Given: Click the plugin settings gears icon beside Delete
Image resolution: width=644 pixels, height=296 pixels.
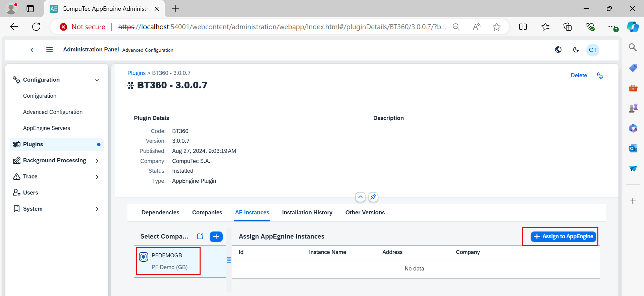Looking at the screenshot, I should pyautogui.click(x=600, y=76).
